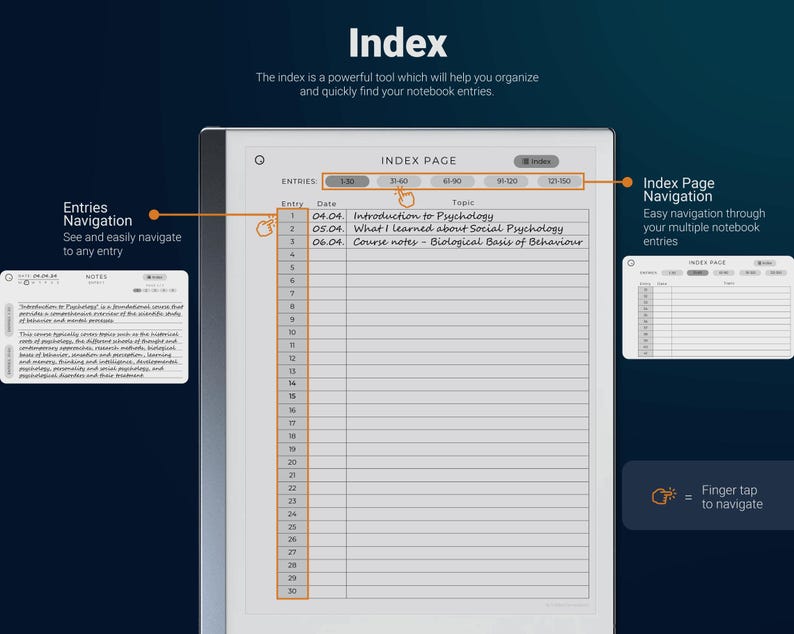Viewport: 794px width, 634px height.
Task: Open entry number 21
Action: pos(292,475)
